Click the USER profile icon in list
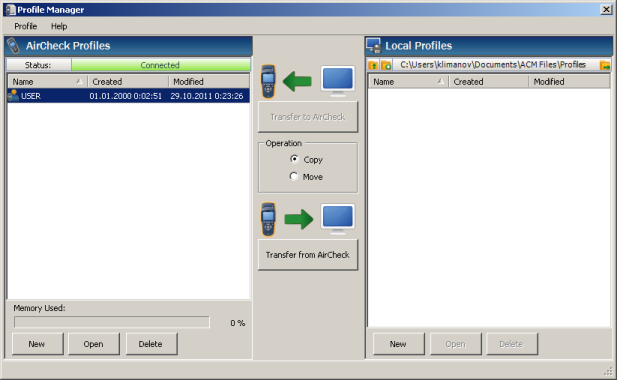Screen dimensions: 617x380 point(13,96)
